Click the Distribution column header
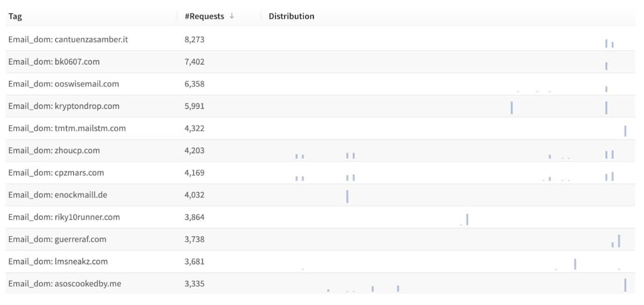 click(291, 16)
